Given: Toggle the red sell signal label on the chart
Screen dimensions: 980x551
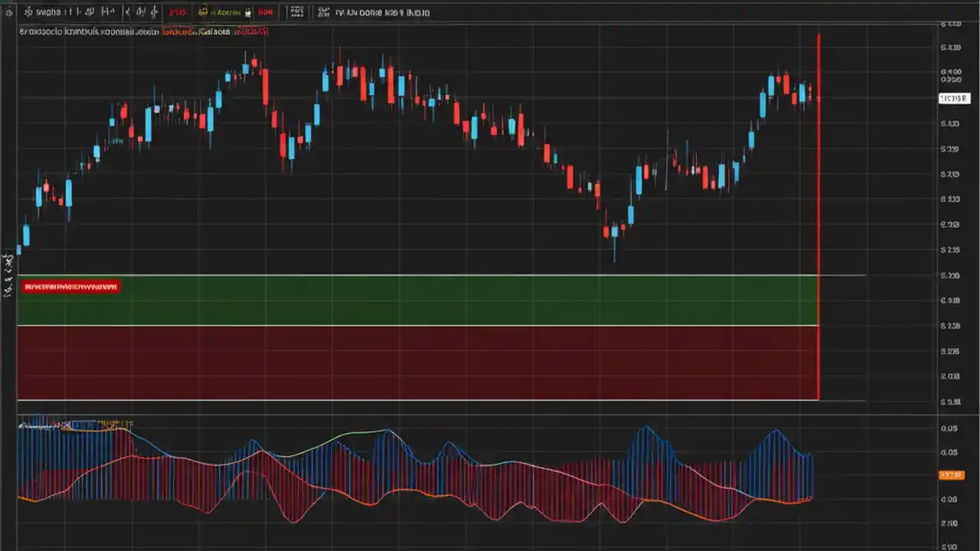Looking at the screenshot, I should (70, 287).
